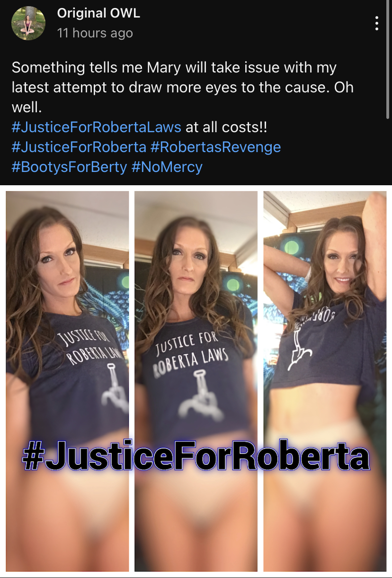Click the '#JusticeForRoberta' overlay caption on image
Viewport: 392px width, 578px height.
196,456
